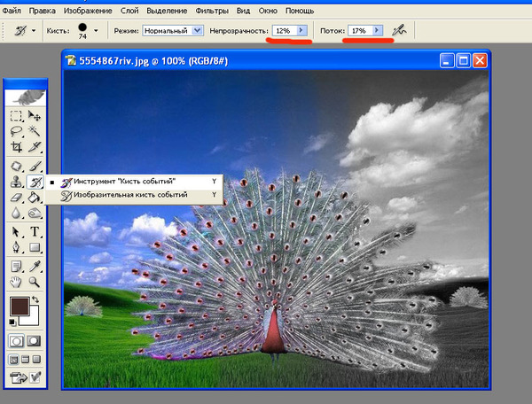
Task: Select the Sponge/Dodge tool
Action: click(x=35, y=213)
